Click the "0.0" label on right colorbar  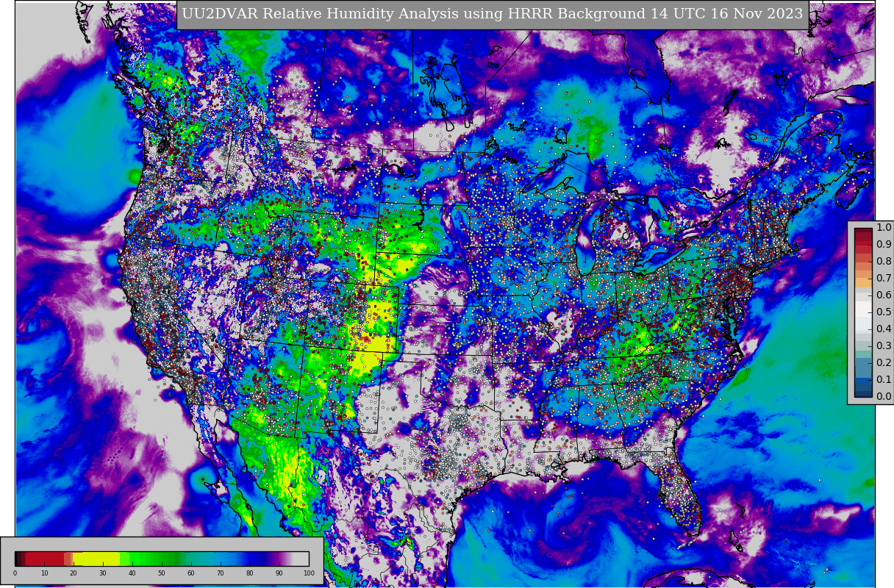point(884,396)
